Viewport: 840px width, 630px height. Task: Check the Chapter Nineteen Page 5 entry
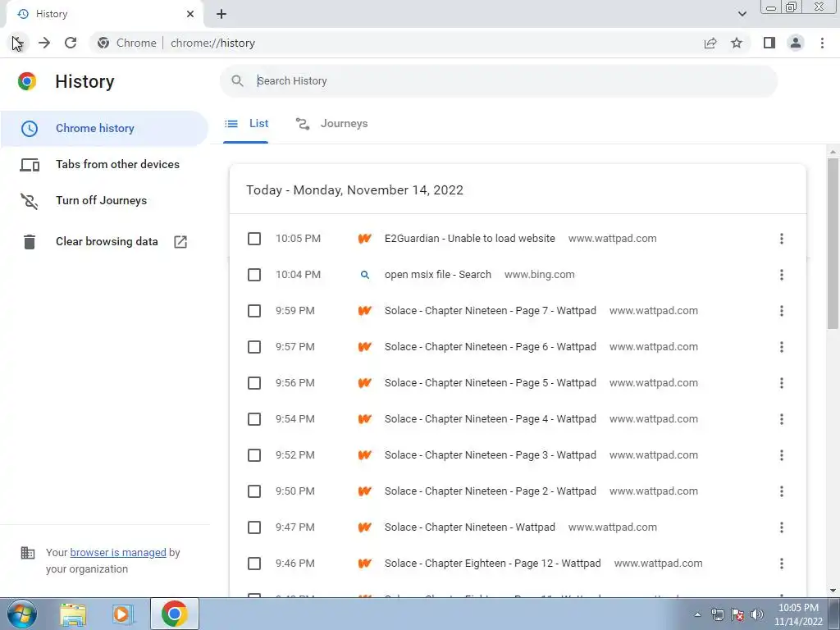click(x=254, y=383)
